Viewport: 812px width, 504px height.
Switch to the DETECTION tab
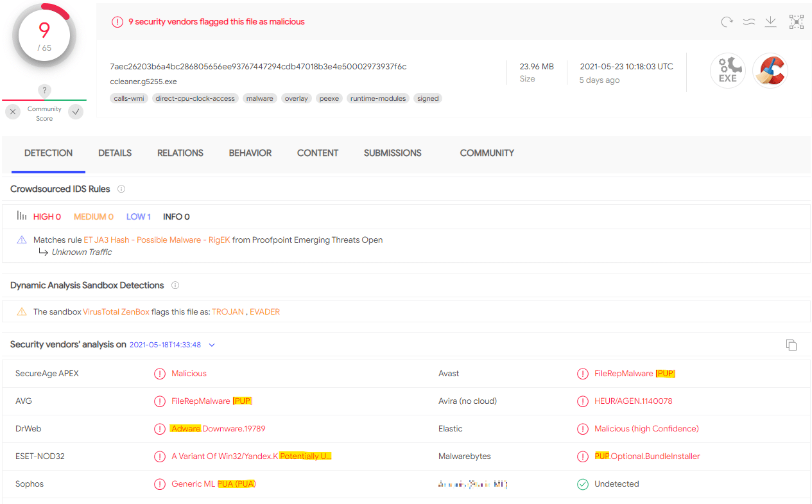48,153
